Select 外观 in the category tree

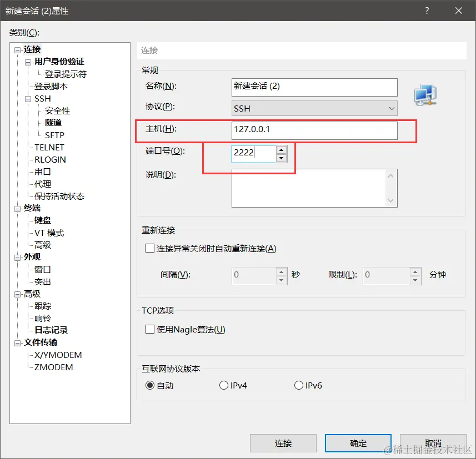pyautogui.click(x=32, y=257)
